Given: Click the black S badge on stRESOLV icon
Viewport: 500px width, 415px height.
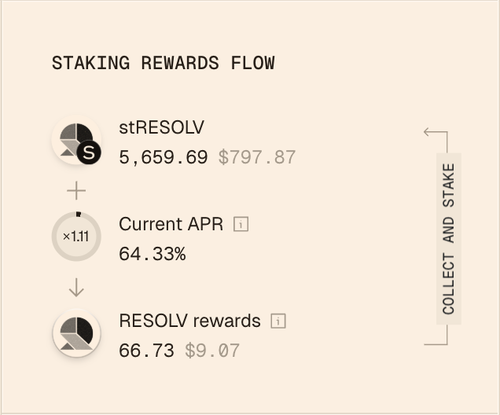Looking at the screenshot, I should click(x=89, y=153).
